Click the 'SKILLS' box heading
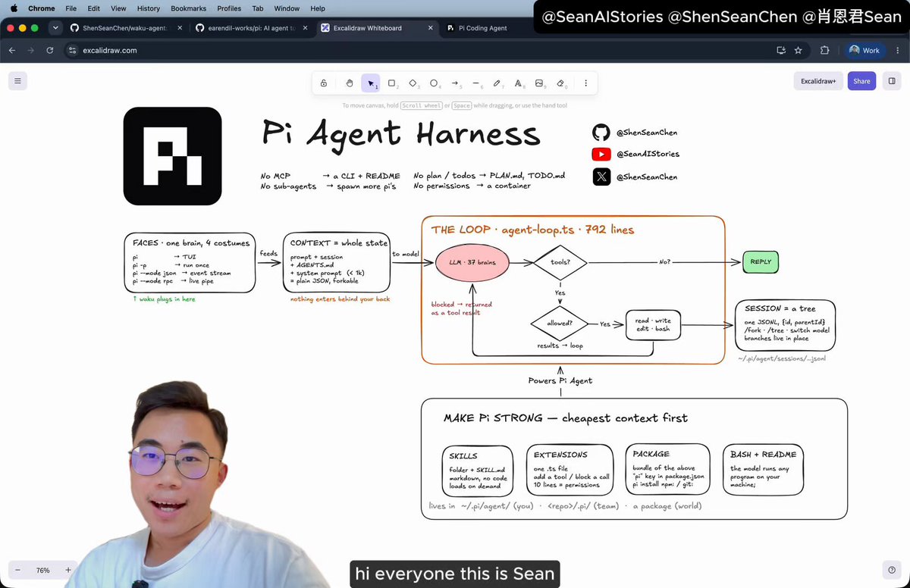 (x=463, y=456)
